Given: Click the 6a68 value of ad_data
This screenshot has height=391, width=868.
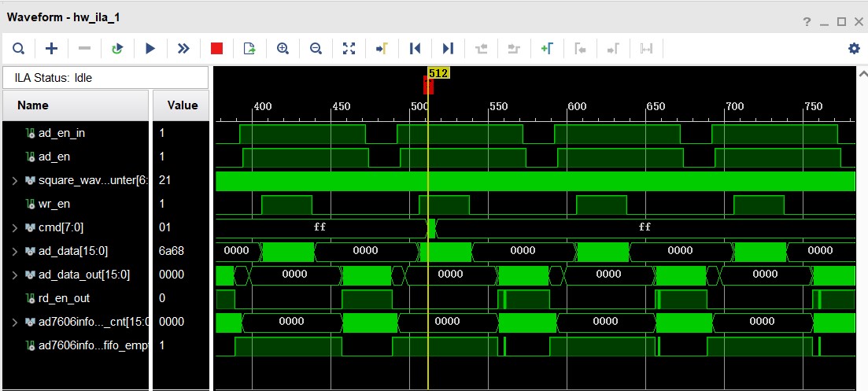Looking at the screenshot, I should point(171,251).
